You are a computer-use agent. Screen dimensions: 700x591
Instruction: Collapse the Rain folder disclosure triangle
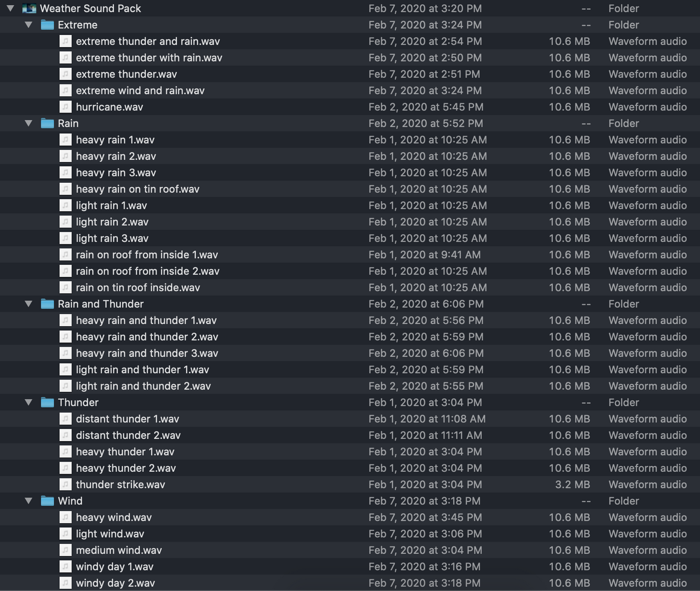pos(29,124)
